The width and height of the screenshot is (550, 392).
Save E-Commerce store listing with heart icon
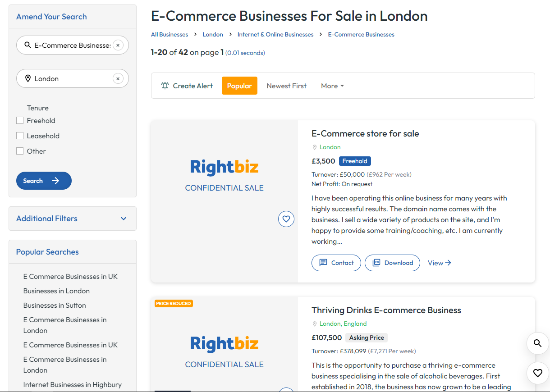[286, 219]
